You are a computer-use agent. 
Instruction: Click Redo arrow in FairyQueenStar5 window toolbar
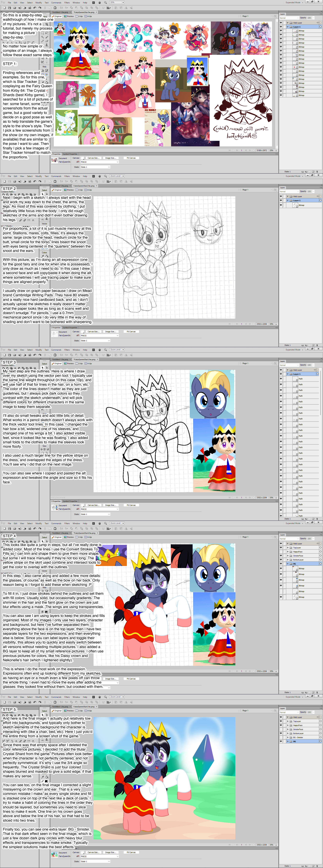[40, 702]
